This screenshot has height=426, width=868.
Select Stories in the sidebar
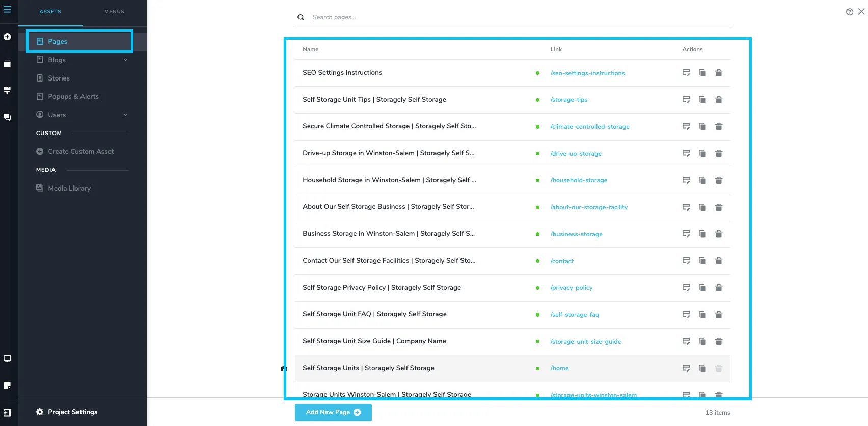[59, 78]
